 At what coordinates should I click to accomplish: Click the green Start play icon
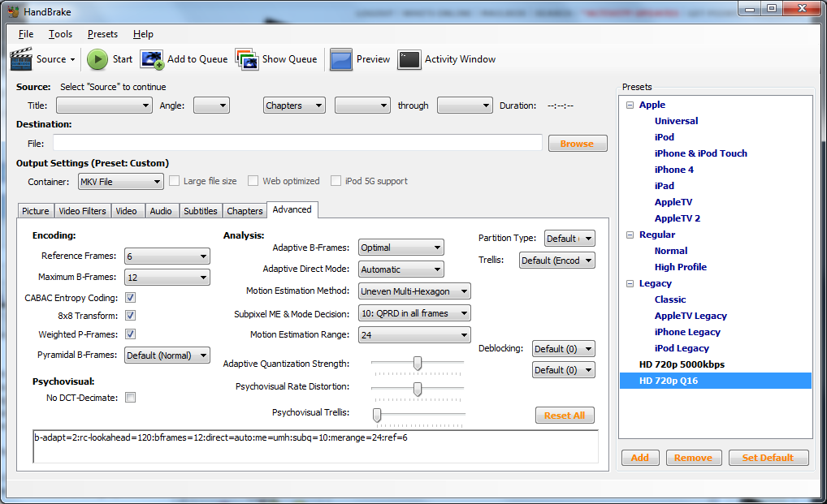tap(97, 59)
